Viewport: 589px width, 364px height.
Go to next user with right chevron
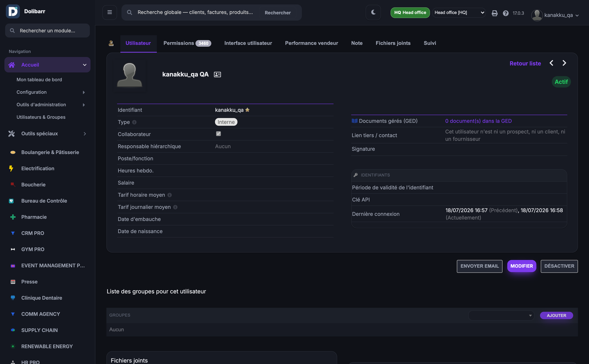(565, 63)
